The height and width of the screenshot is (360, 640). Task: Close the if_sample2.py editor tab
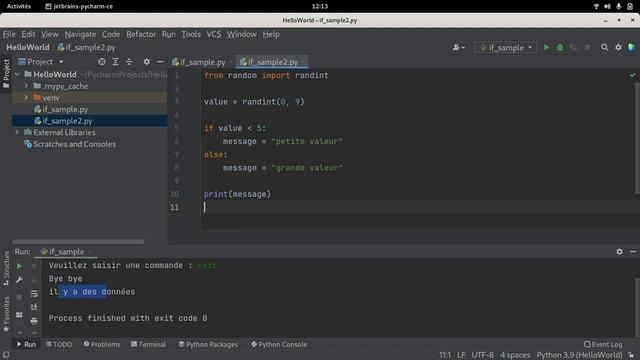point(303,62)
